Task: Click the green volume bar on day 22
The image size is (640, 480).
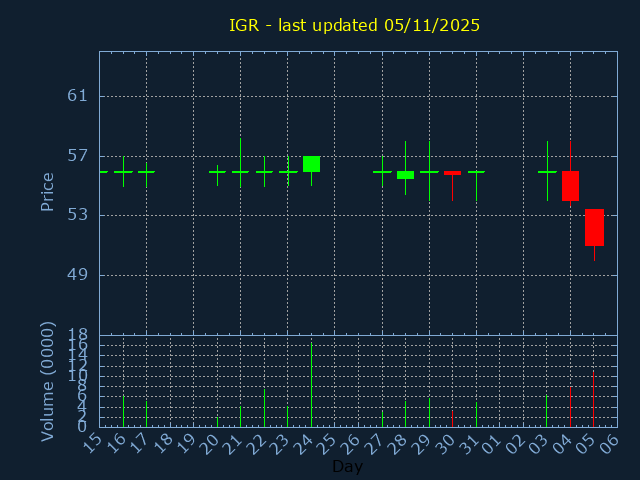Action: [x=264, y=407]
